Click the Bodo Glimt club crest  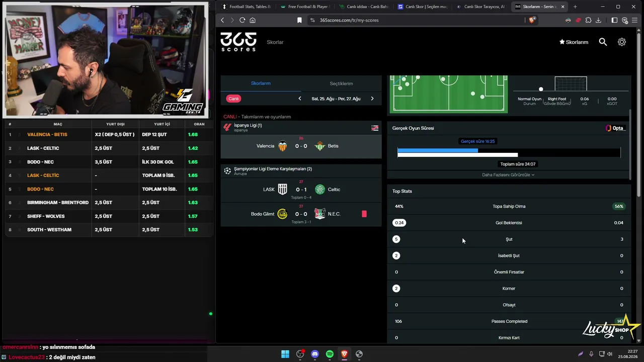pyautogui.click(x=283, y=214)
